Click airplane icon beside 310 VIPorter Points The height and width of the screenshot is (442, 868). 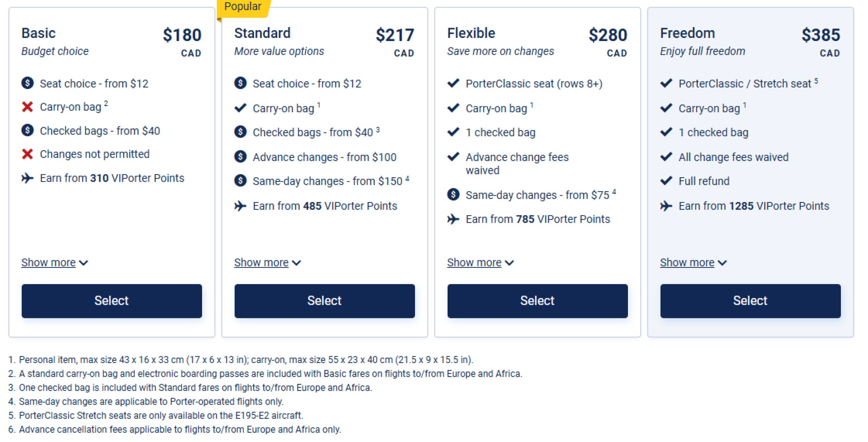coord(27,178)
